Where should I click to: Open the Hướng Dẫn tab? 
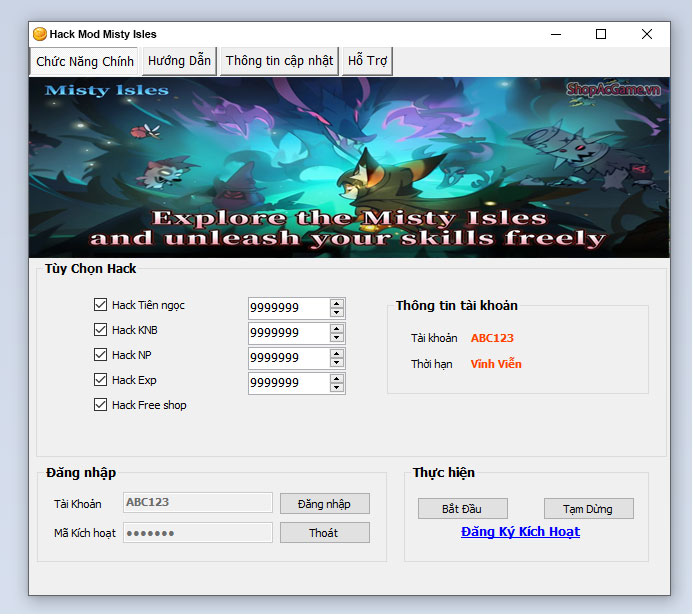click(x=179, y=61)
